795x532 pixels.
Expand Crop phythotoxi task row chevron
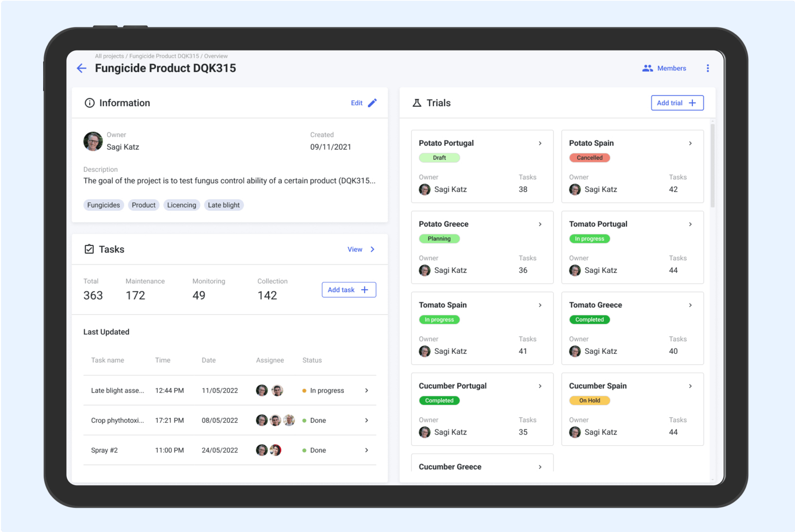coord(366,421)
